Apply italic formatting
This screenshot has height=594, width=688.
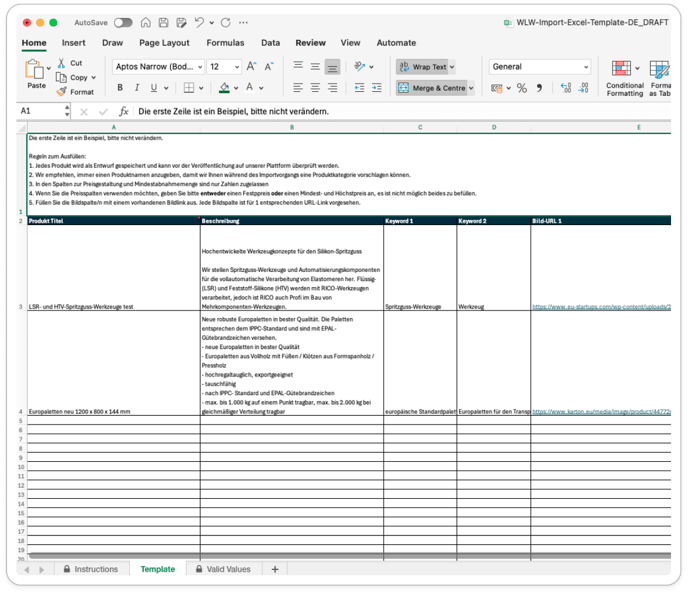pos(137,88)
